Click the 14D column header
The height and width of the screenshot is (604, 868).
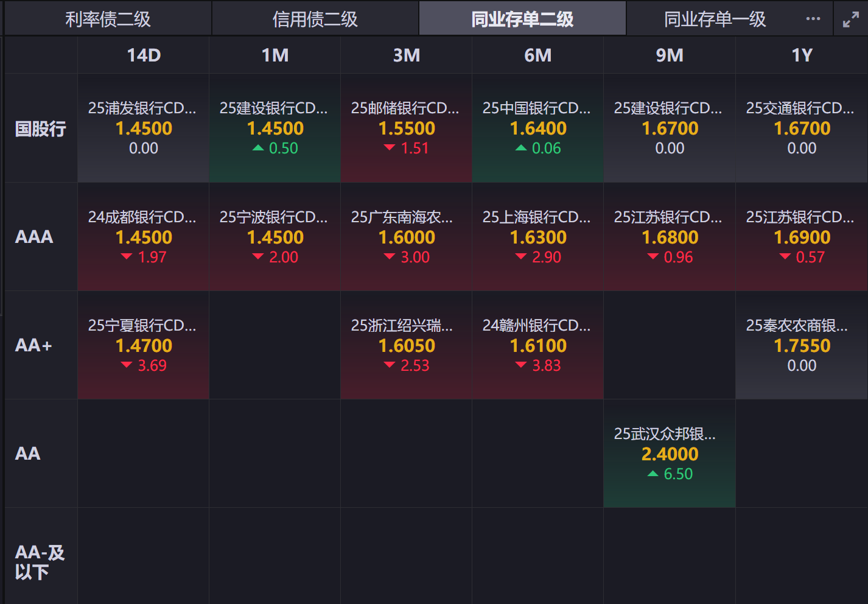coord(144,55)
